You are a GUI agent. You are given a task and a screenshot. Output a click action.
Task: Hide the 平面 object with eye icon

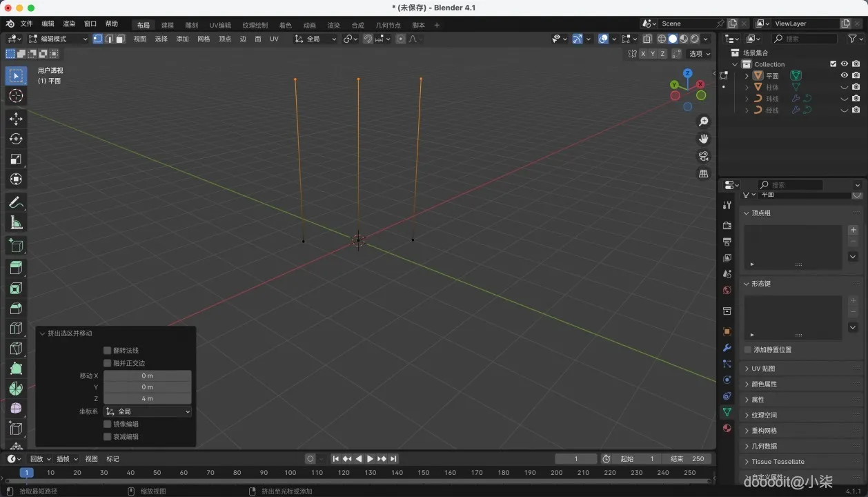pyautogui.click(x=844, y=75)
